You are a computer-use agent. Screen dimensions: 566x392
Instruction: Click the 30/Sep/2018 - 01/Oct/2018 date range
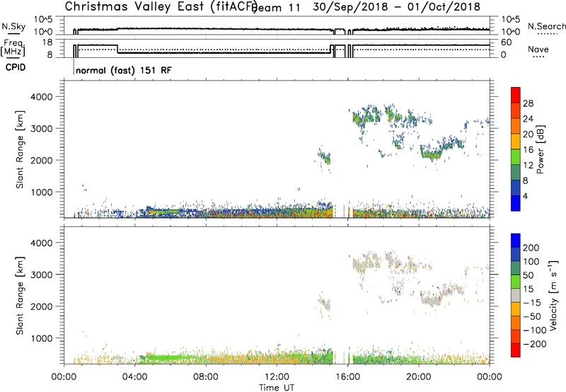pyautogui.click(x=396, y=7)
